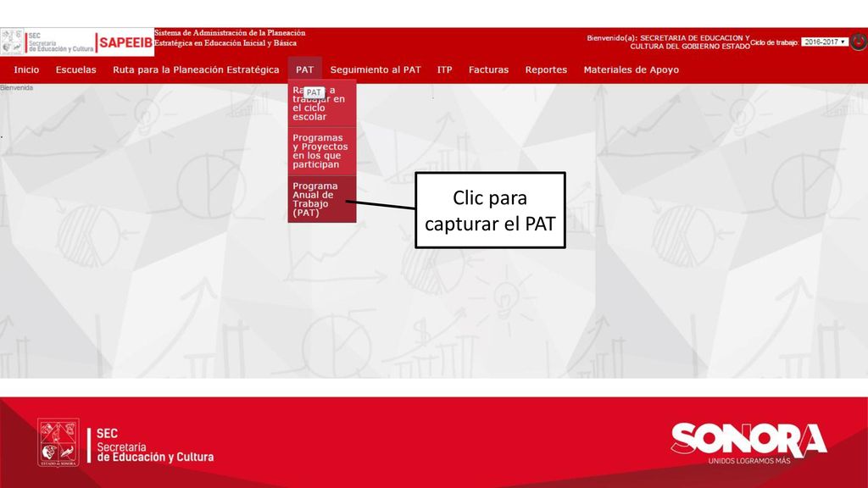The image size is (868, 488).
Task: Click the Bienvenida text below the menu
Action: tap(17, 87)
